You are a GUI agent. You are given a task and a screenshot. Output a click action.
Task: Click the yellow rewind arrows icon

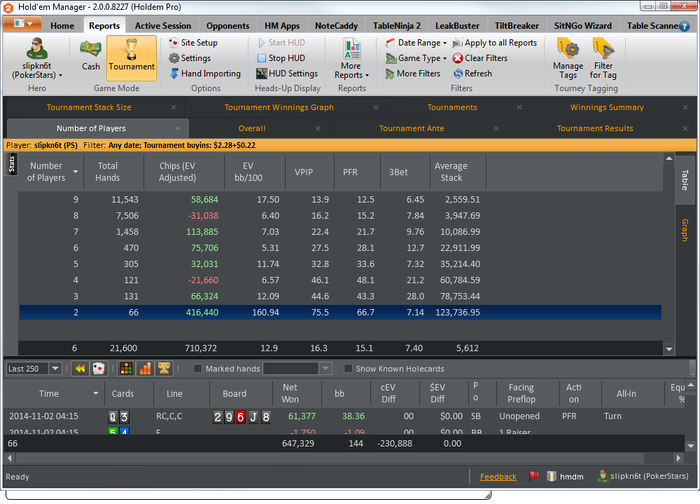point(80,369)
